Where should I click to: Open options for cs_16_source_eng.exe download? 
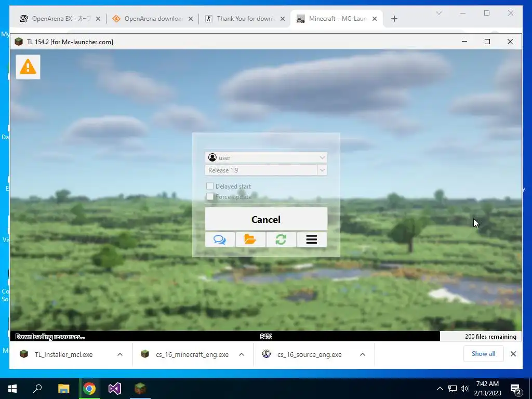363,354
